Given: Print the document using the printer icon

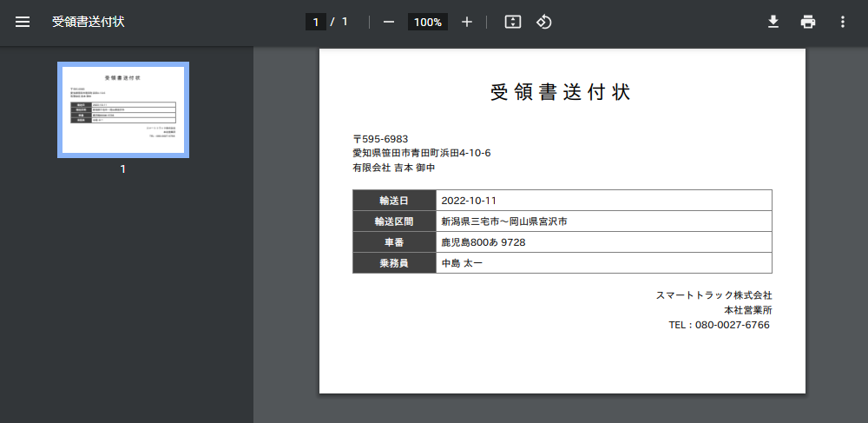Looking at the screenshot, I should pyautogui.click(x=808, y=22).
